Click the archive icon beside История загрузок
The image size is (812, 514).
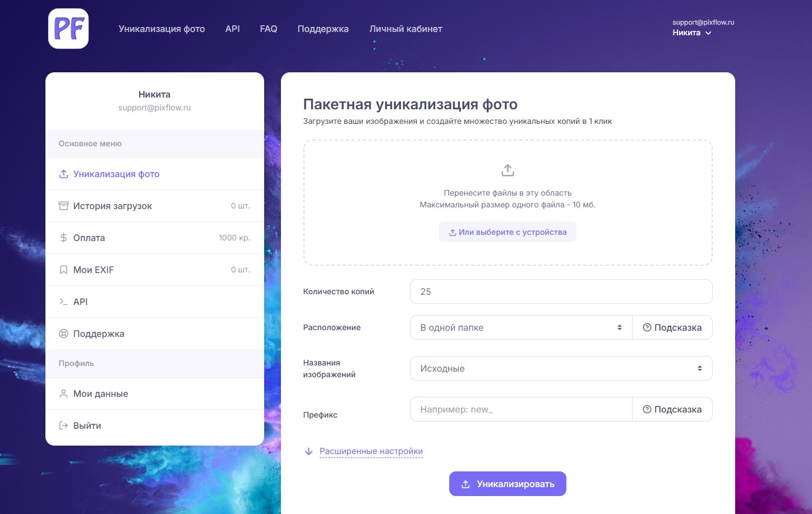point(64,206)
